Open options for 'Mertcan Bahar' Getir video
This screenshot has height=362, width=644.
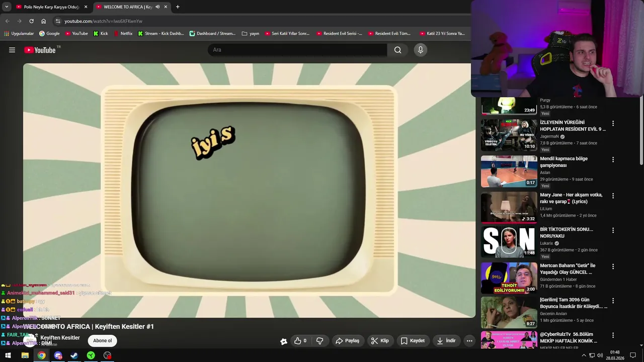pos(613,266)
